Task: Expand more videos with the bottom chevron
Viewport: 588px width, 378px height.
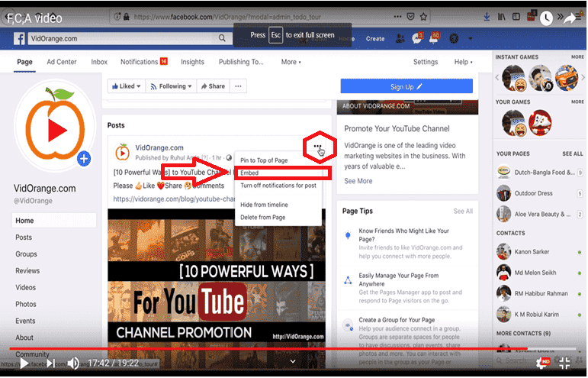Action: (x=293, y=361)
